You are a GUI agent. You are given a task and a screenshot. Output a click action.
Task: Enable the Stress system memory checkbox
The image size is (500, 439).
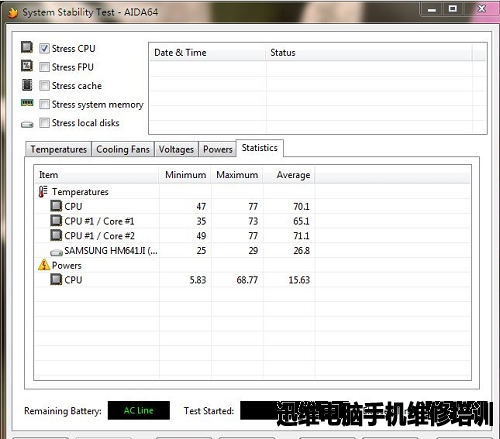(44, 104)
